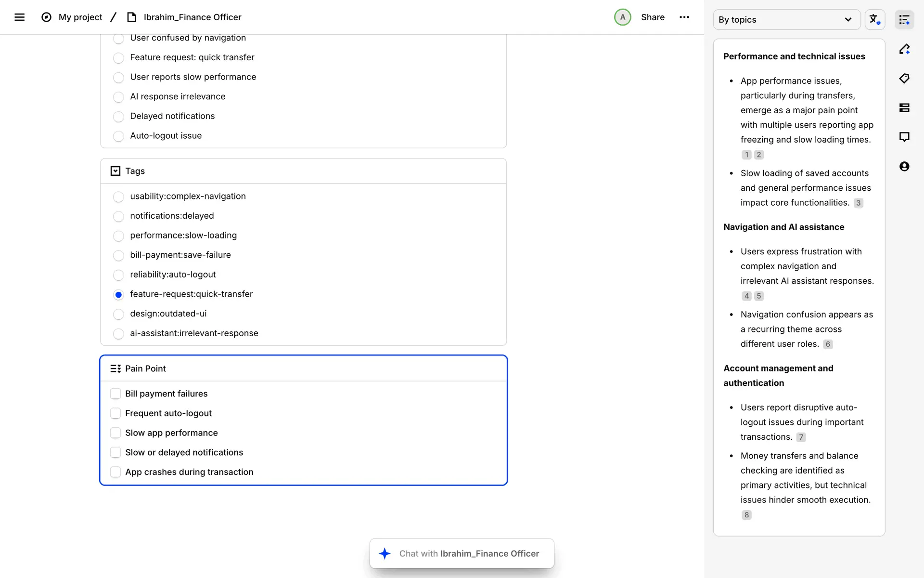The image size is (924, 578).
Task: Check the Bill payment failures checkbox
Action: click(115, 394)
